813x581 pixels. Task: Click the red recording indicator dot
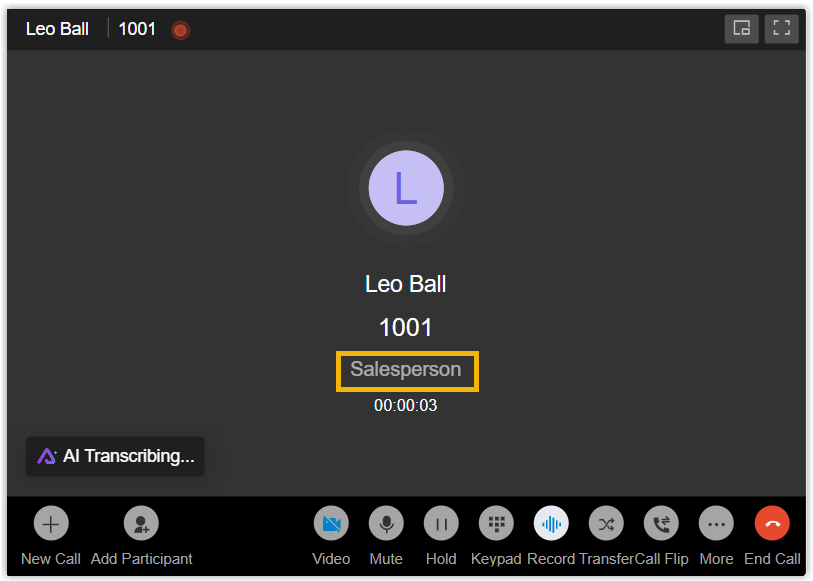180,30
